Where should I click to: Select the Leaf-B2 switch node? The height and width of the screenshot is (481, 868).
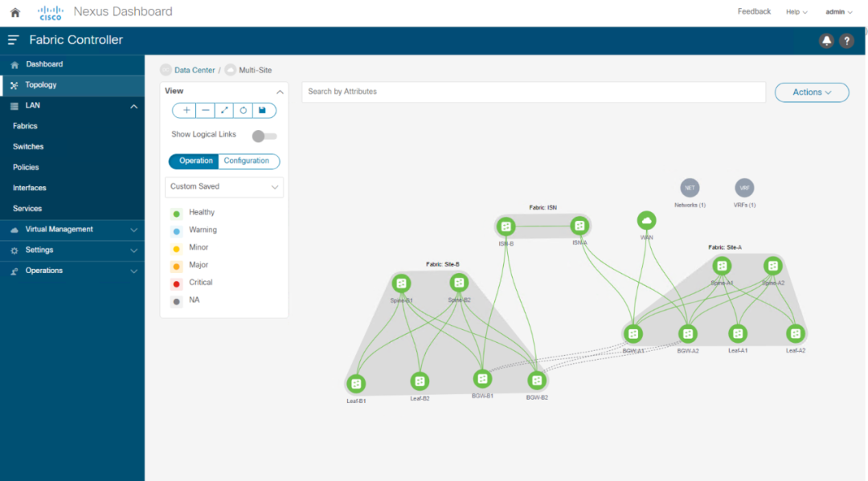pos(420,381)
